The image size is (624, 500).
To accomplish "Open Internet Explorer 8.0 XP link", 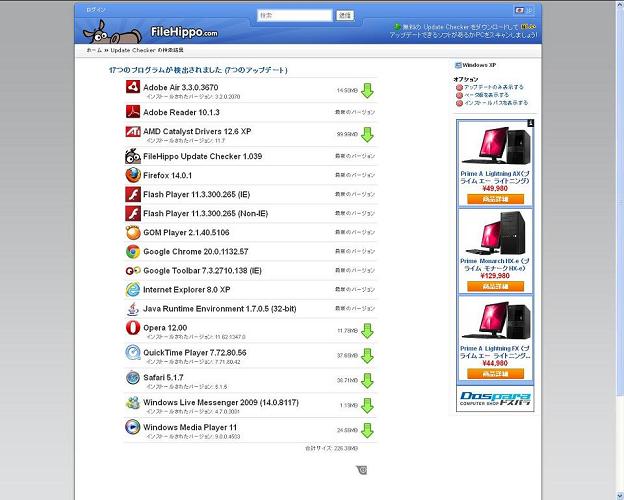I will (187, 290).
